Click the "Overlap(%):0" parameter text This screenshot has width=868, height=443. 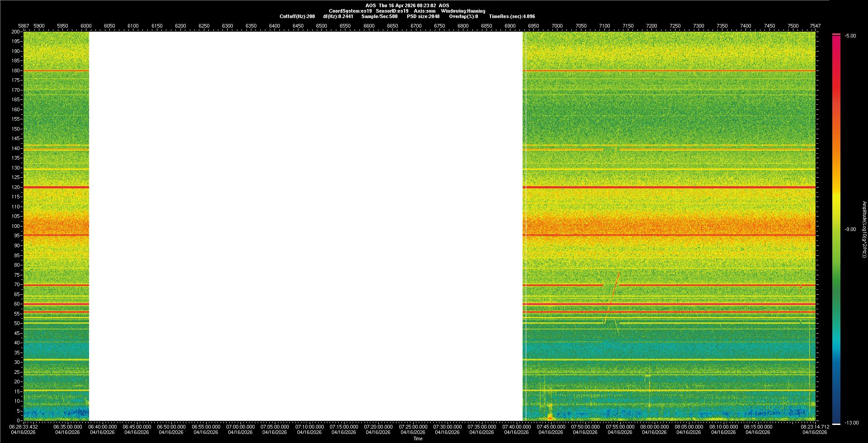pos(463,16)
